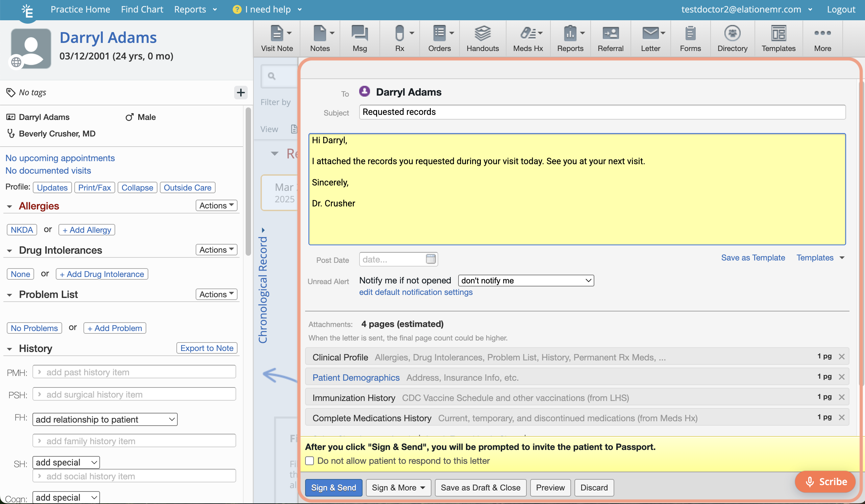The height and width of the screenshot is (504, 865).
Task: Open the FH relationship to patient dropdown
Action: click(105, 419)
